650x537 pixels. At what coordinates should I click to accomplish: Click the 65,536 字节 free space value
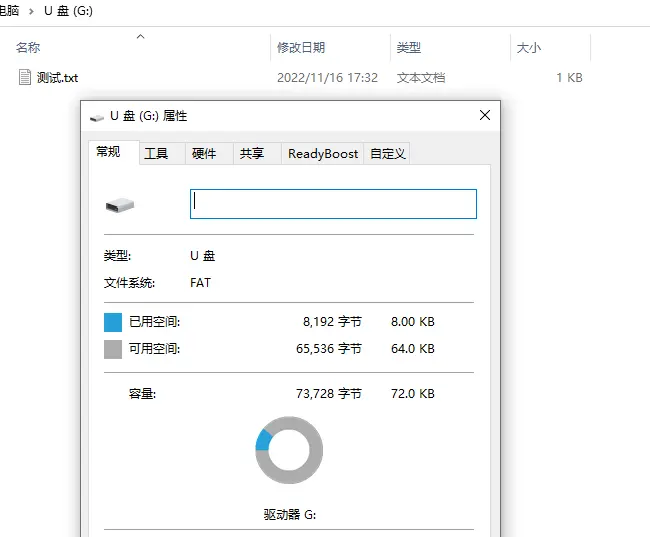coord(329,349)
